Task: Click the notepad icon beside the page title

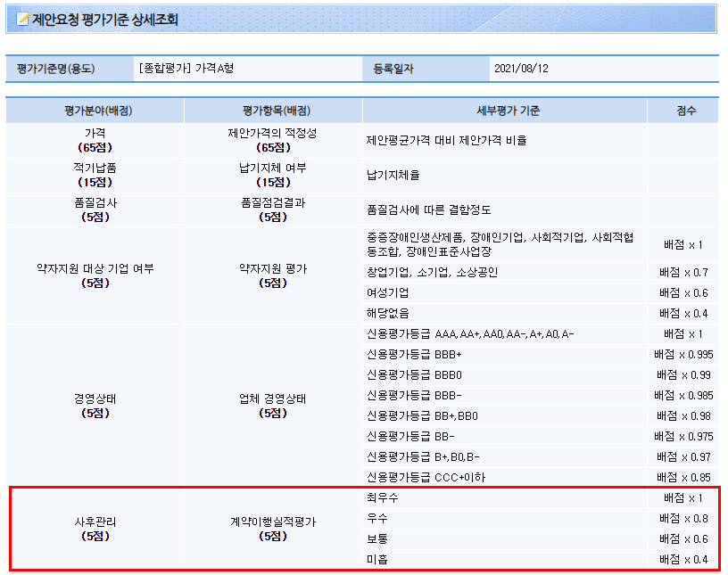Action: tap(22, 19)
